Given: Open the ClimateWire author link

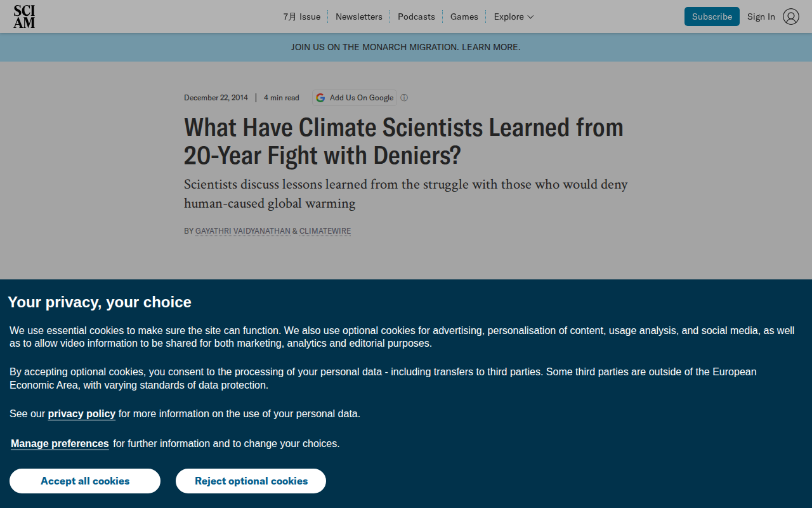Looking at the screenshot, I should pos(325,231).
